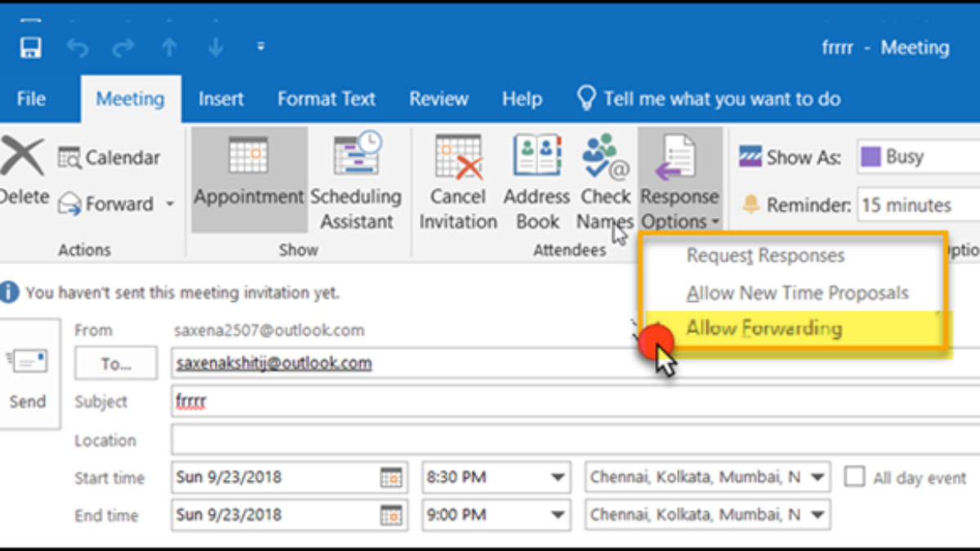The height and width of the screenshot is (551, 980).
Task: Open the Reminder time dropdown
Action: point(919,204)
